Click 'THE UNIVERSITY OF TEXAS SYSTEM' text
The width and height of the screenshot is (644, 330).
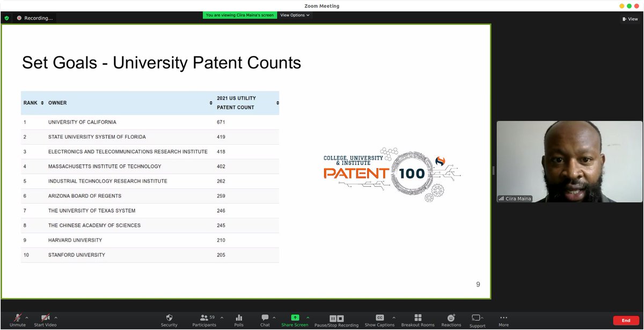tap(92, 211)
